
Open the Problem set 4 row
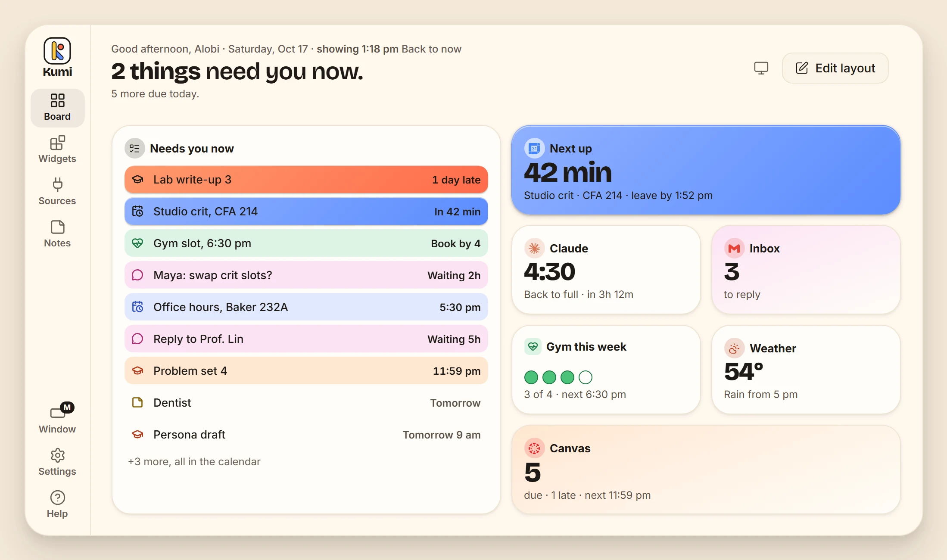point(306,371)
